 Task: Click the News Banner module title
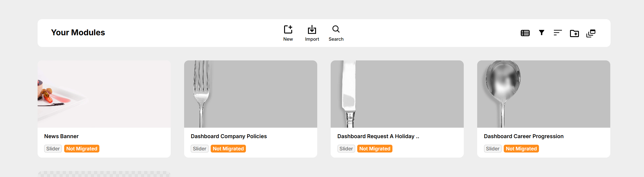61,136
